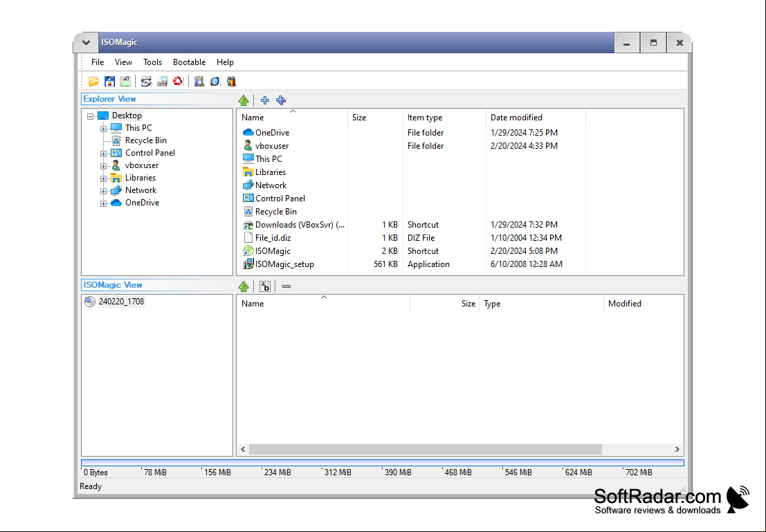The image size is (766, 532).
Task: Expand the This PC tree node
Action: pyautogui.click(x=103, y=129)
